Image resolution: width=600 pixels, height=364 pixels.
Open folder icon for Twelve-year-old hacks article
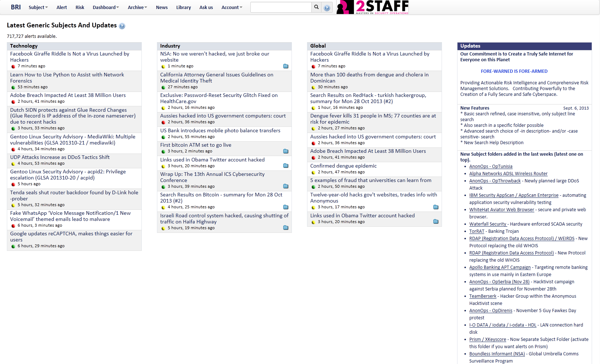click(436, 207)
